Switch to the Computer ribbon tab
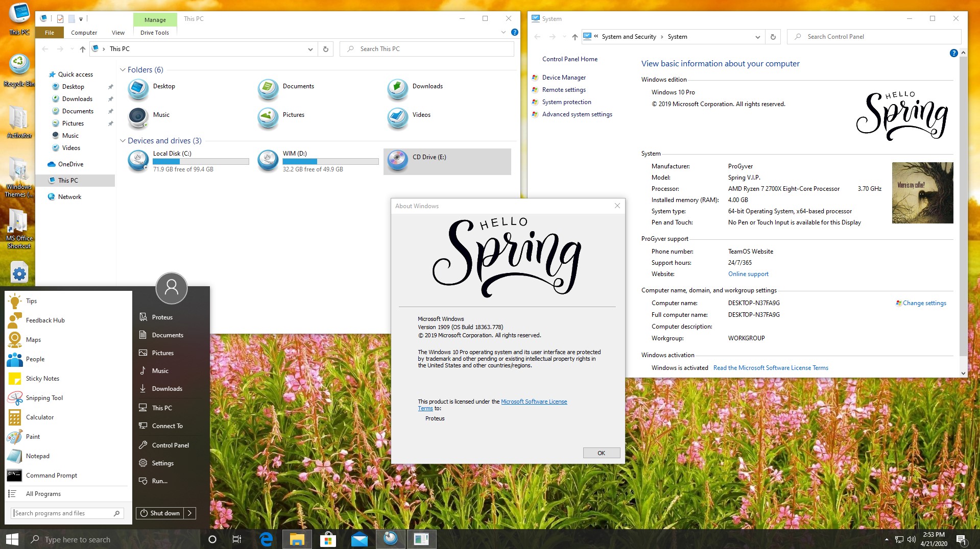This screenshot has height=549, width=980. (84, 33)
